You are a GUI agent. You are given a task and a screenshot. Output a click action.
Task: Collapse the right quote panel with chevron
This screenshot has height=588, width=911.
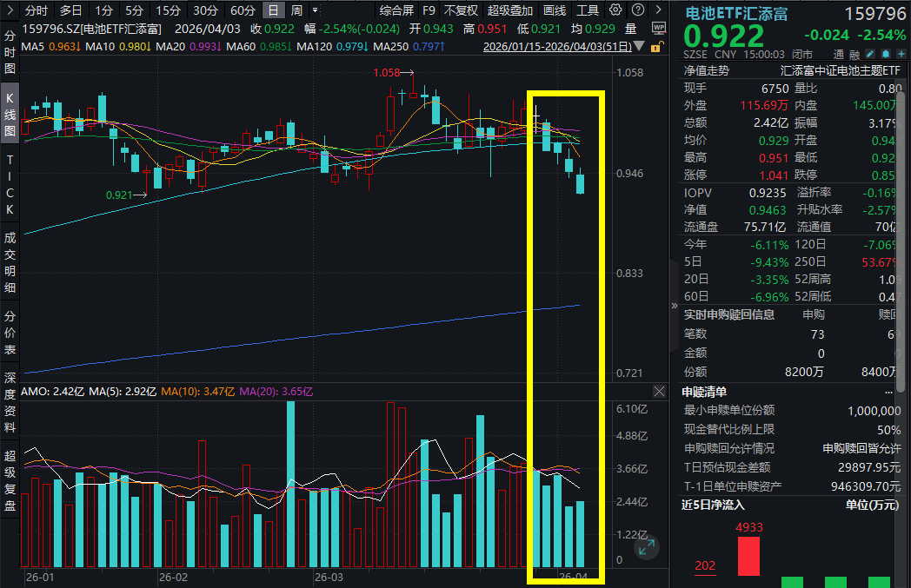(x=675, y=306)
